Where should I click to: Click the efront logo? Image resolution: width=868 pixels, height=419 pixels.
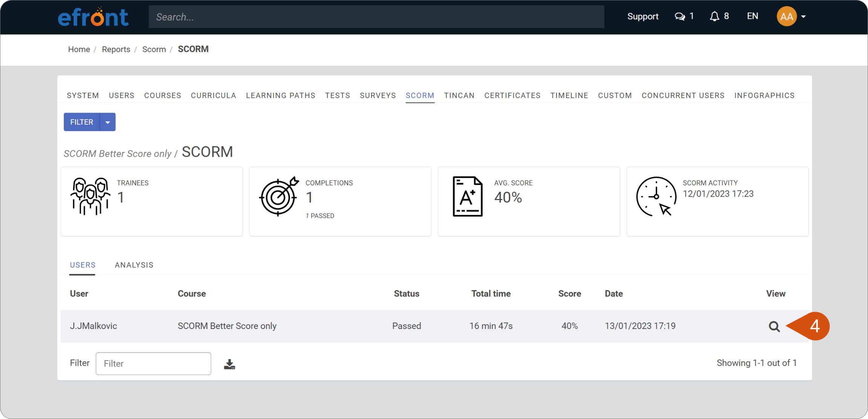(93, 17)
